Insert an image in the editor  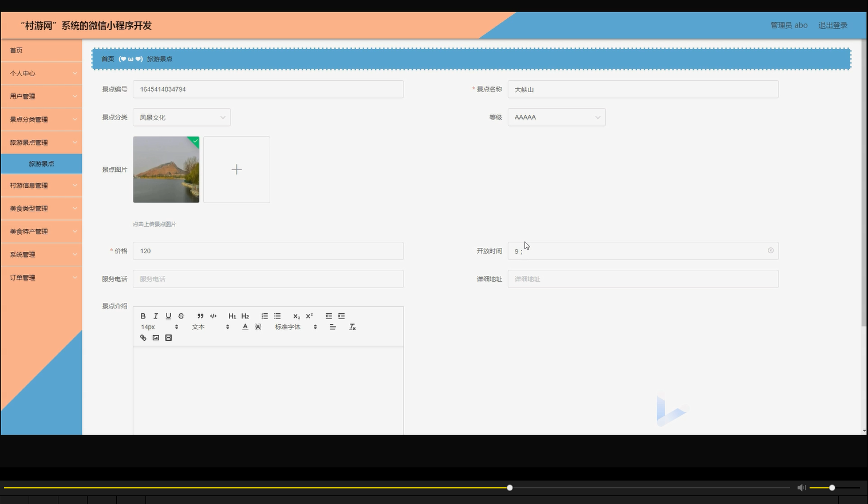(156, 338)
